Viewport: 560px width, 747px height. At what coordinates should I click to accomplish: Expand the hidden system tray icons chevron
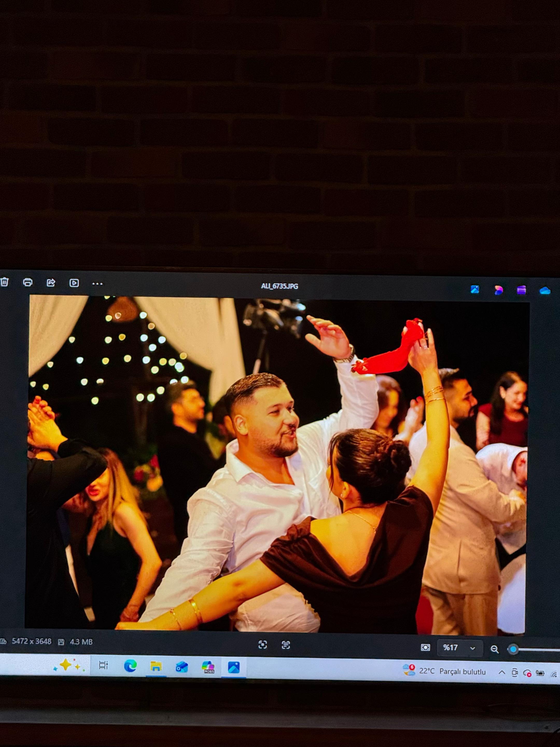click(x=502, y=672)
